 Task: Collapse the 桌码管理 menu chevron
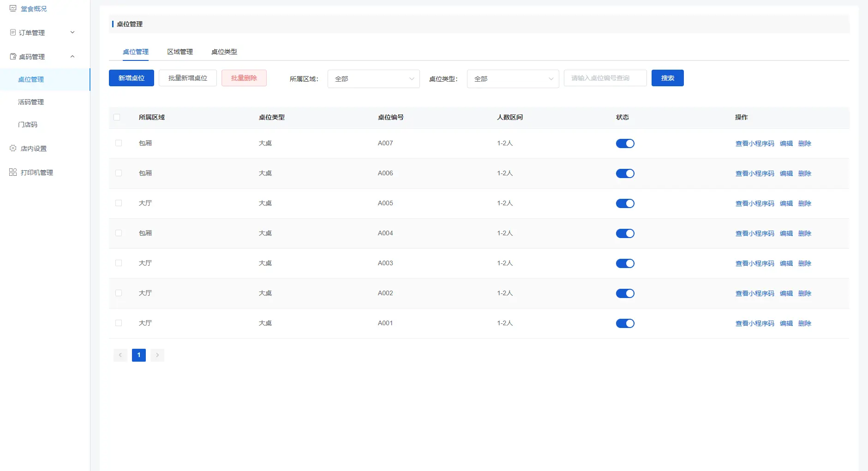coord(72,56)
